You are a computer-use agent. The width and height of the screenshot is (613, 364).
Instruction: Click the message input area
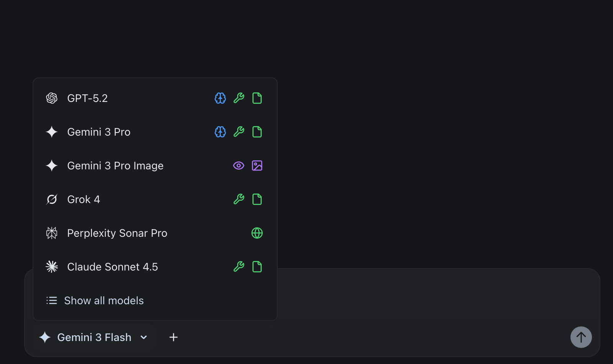click(421, 299)
